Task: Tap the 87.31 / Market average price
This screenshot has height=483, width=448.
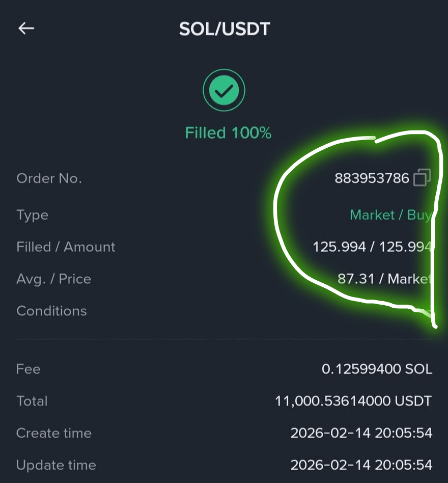Action: [x=384, y=279]
